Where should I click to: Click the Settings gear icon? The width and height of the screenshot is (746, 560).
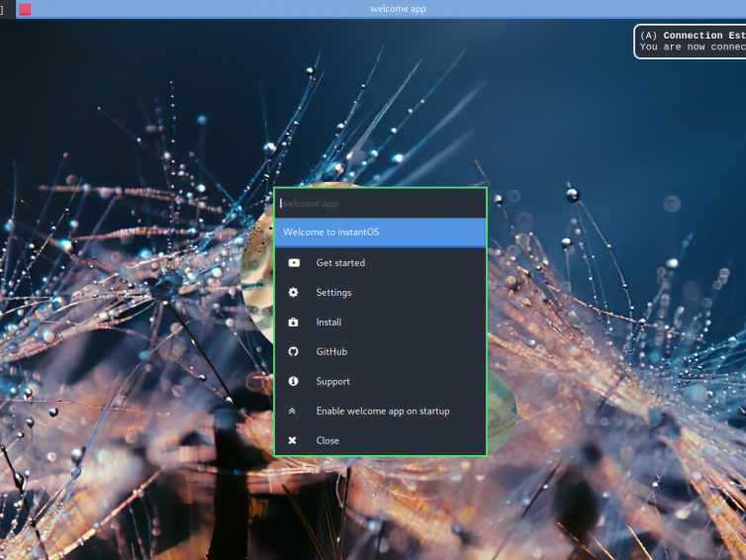pos(293,293)
